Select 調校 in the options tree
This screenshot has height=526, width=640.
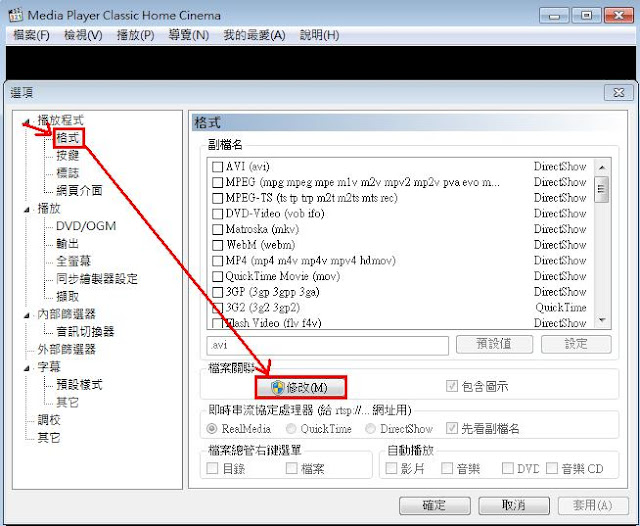[49, 420]
